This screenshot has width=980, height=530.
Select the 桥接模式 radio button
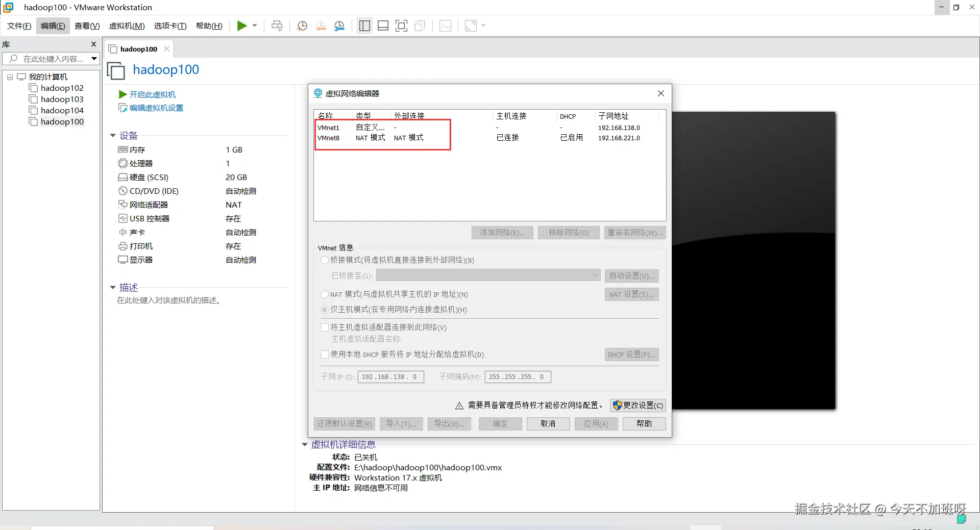pyautogui.click(x=325, y=260)
